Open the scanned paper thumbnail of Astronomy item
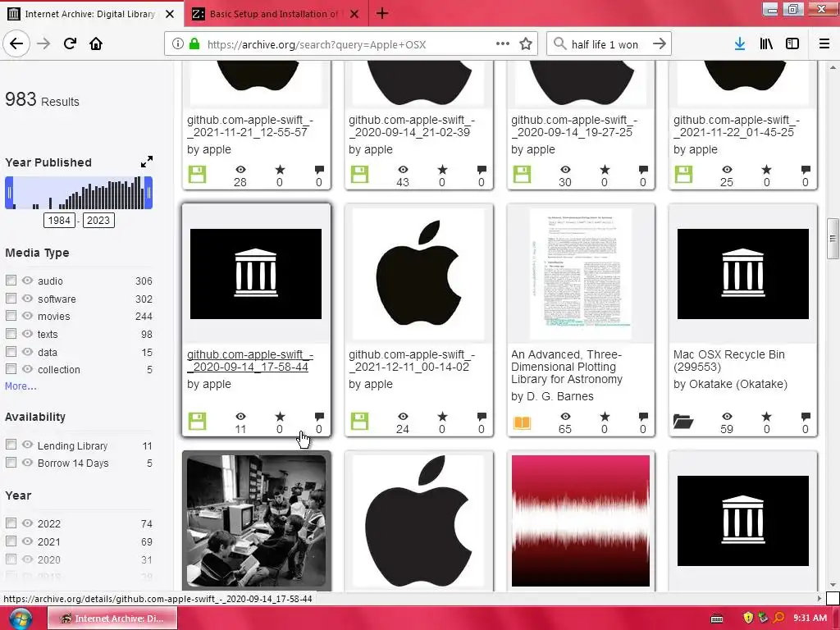This screenshot has width=840, height=630. [581, 274]
